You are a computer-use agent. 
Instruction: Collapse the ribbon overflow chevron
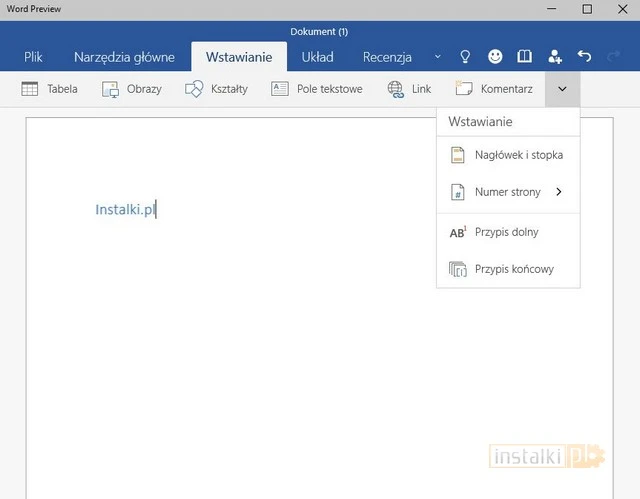562,89
